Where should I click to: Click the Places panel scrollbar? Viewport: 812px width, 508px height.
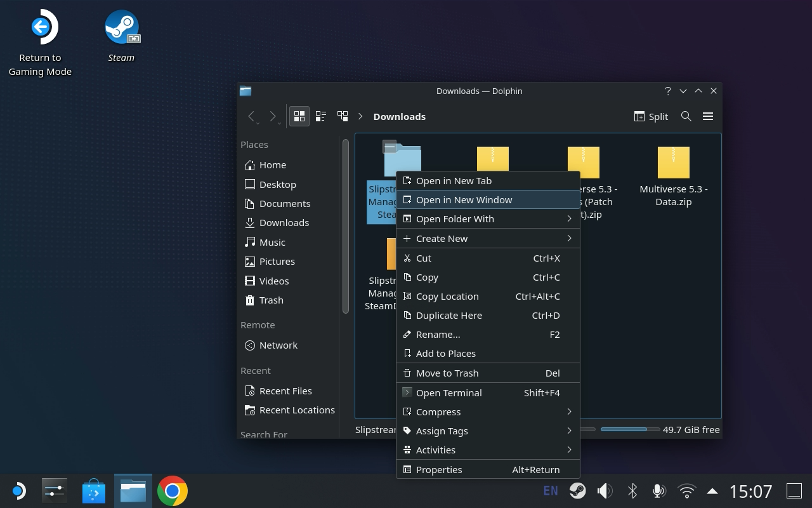346,225
